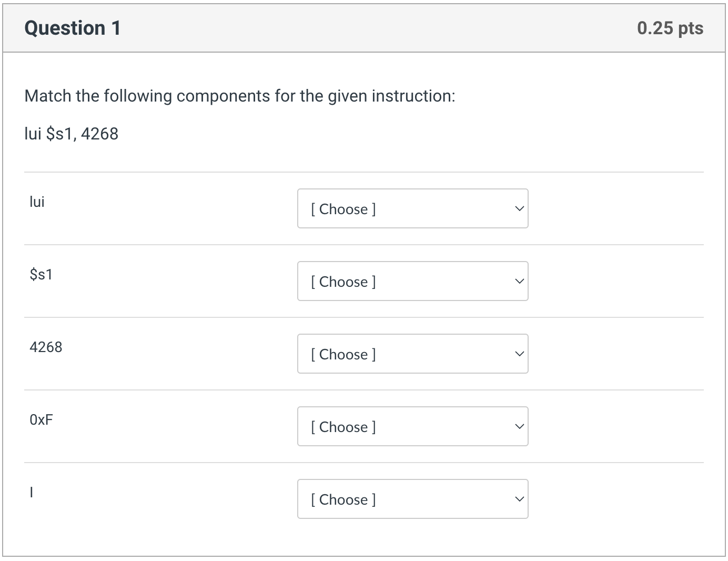Screen dimensions: 728x561
Task: Open the dropdown next to "0xF"
Action: [x=412, y=426]
